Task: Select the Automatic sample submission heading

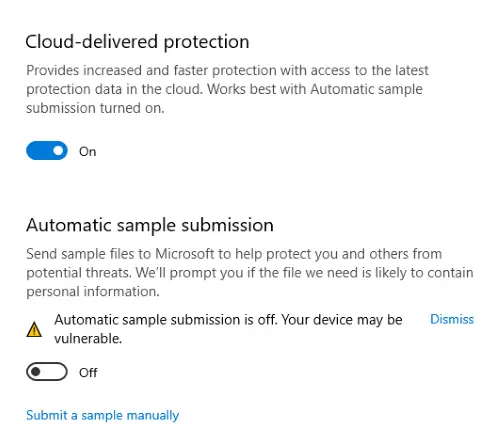Action: click(150, 225)
